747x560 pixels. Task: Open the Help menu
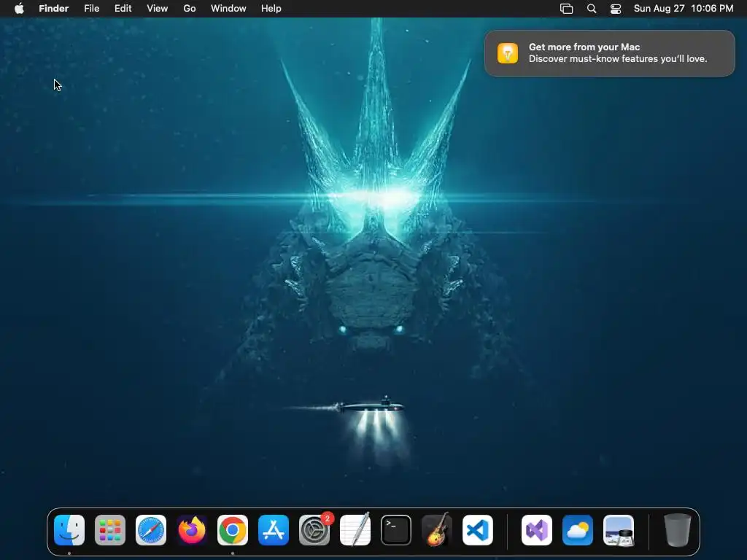(x=271, y=9)
